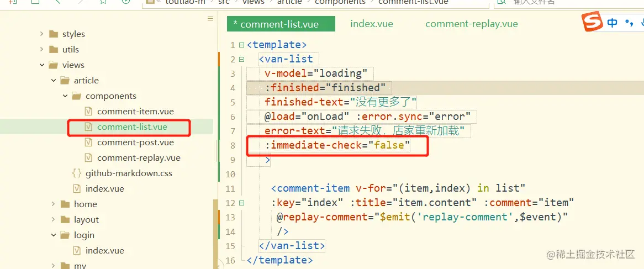Click the Vue file icon beside comment-item.vue
Viewport: 644px width, 269px height.
tap(88, 111)
